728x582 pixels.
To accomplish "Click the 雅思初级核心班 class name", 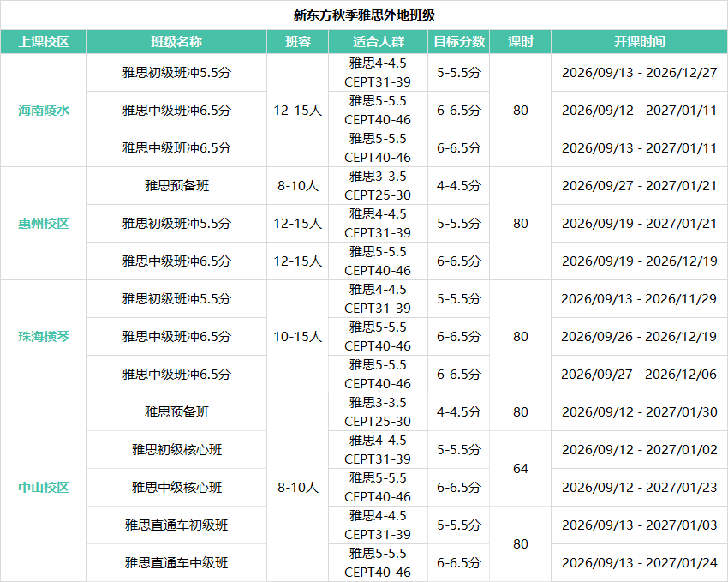I will [x=176, y=450].
